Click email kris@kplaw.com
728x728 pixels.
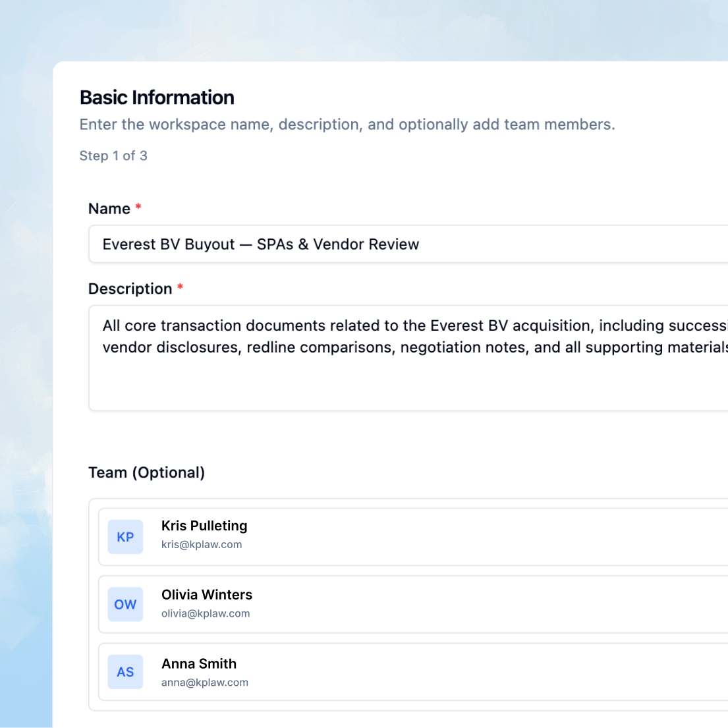tap(202, 545)
